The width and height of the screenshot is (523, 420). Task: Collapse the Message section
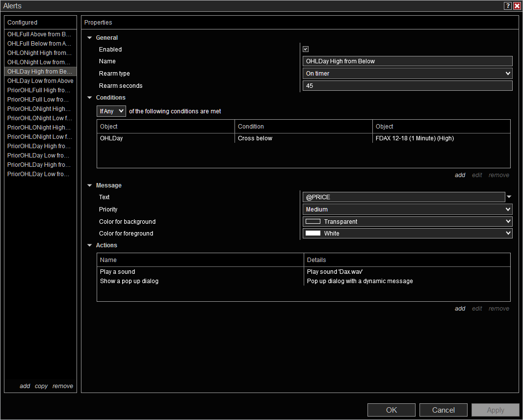pyautogui.click(x=90, y=185)
